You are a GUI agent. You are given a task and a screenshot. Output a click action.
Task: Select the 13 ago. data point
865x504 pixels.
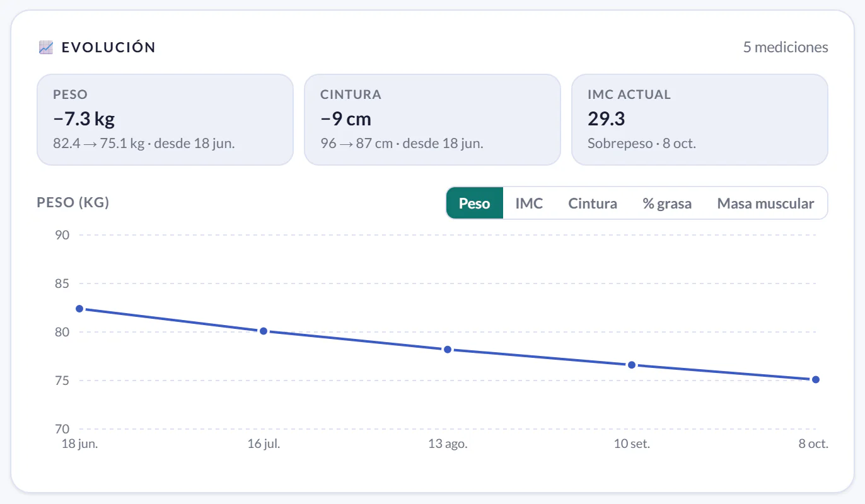(x=448, y=349)
